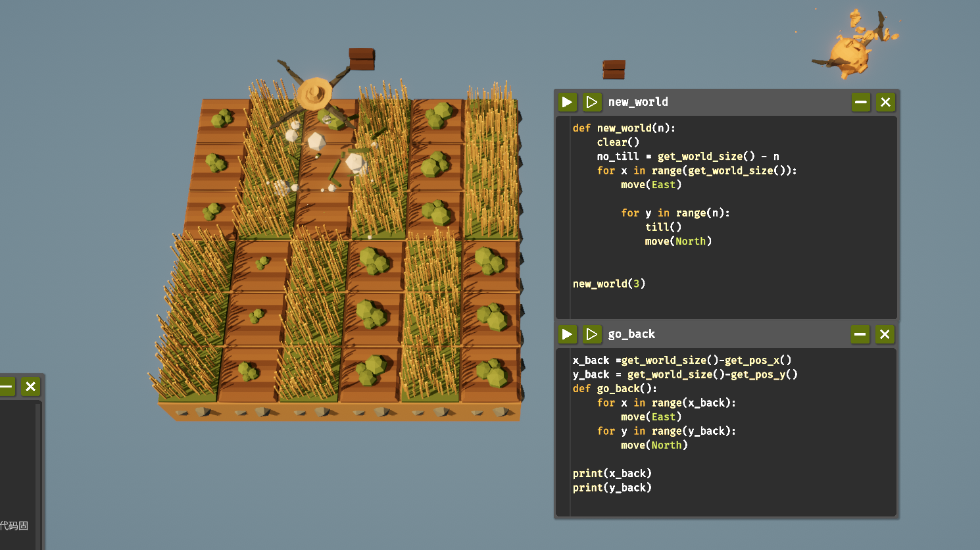980x550 pixels.
Task: Close the go_back code window
Action: tap(885, 334)
